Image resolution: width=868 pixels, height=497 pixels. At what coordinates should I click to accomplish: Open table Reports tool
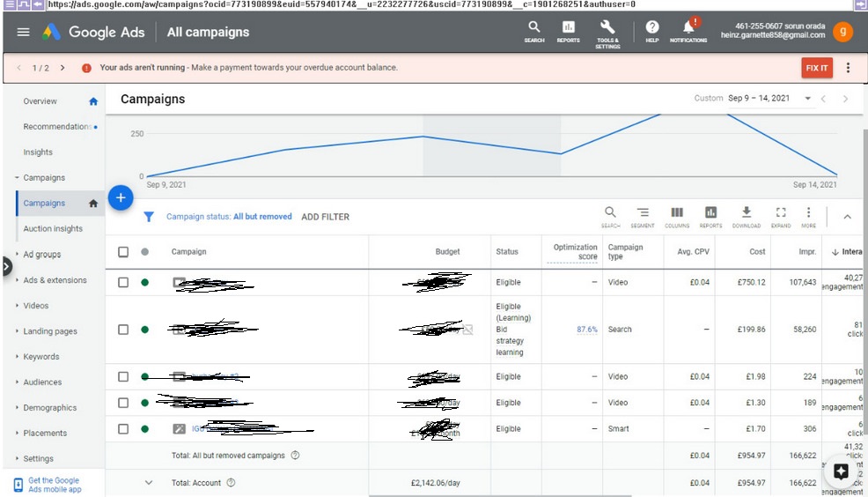[710, 217]
